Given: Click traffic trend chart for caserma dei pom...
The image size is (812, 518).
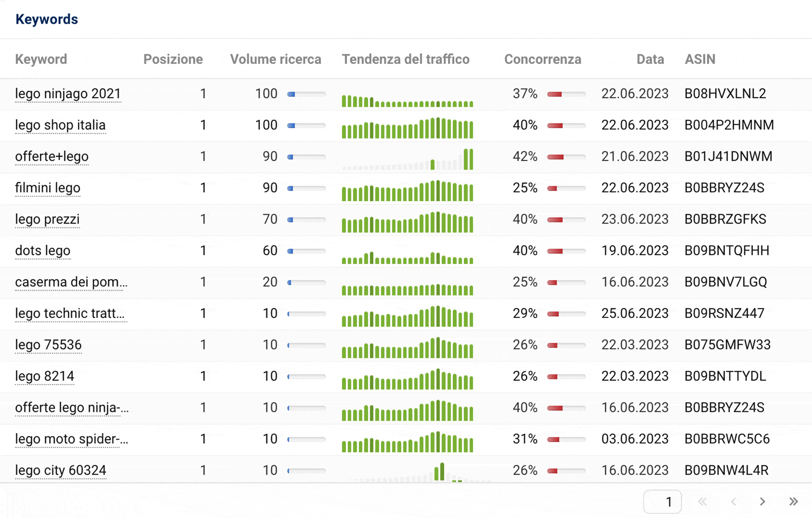Looking at the screenshot, I should (x=407, y=290).
